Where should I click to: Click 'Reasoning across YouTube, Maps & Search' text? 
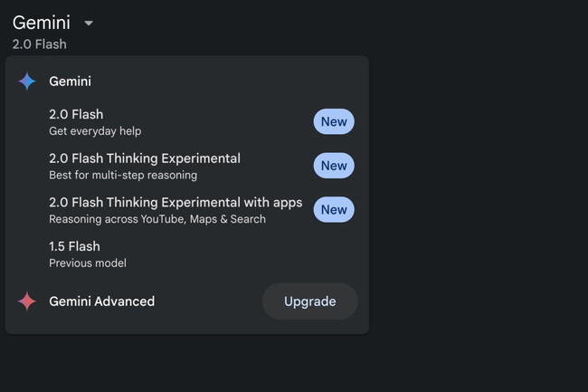(x=157, y=219)
